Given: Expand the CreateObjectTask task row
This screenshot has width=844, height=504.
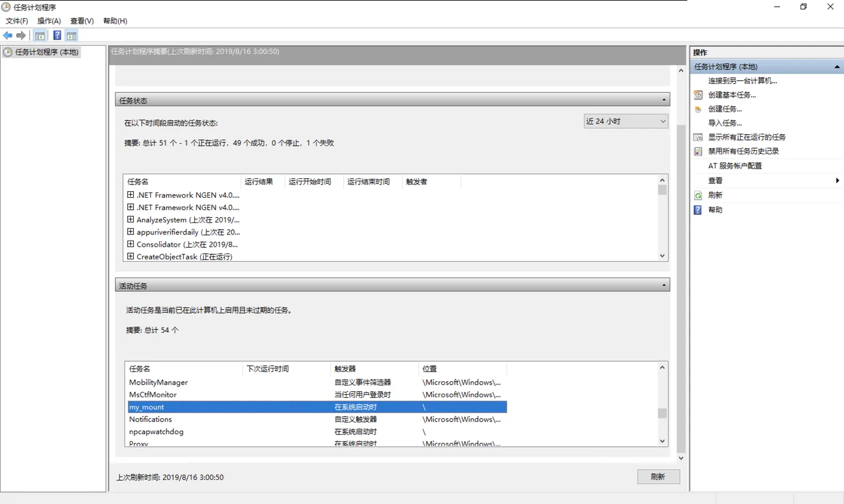Looking at the screenshot, I should [x=131, y=256].
